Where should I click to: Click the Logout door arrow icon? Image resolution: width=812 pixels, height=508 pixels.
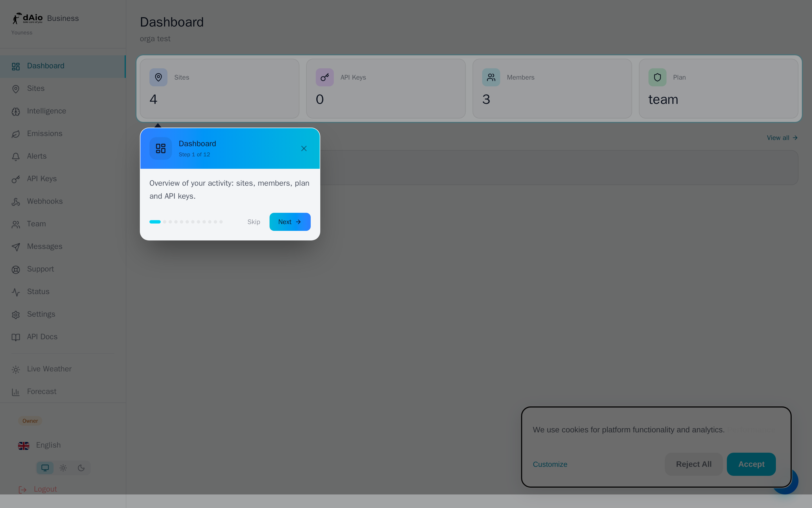pyautogui.click(x=23, y=490)
